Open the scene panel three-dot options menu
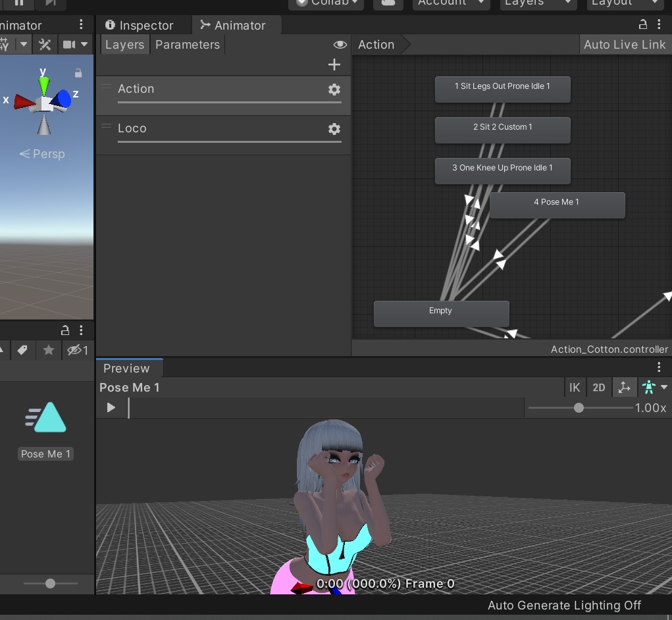672x620 pixels. tap(81, 25)
